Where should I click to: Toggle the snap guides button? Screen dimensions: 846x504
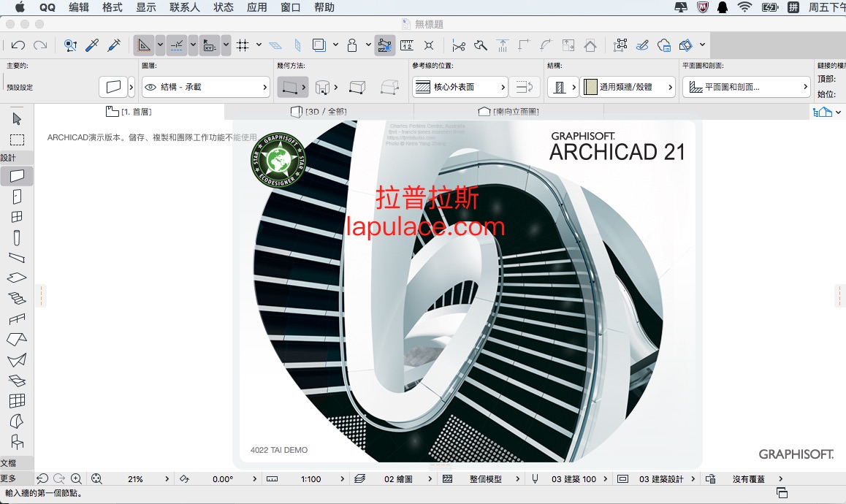tap(176, 45)
